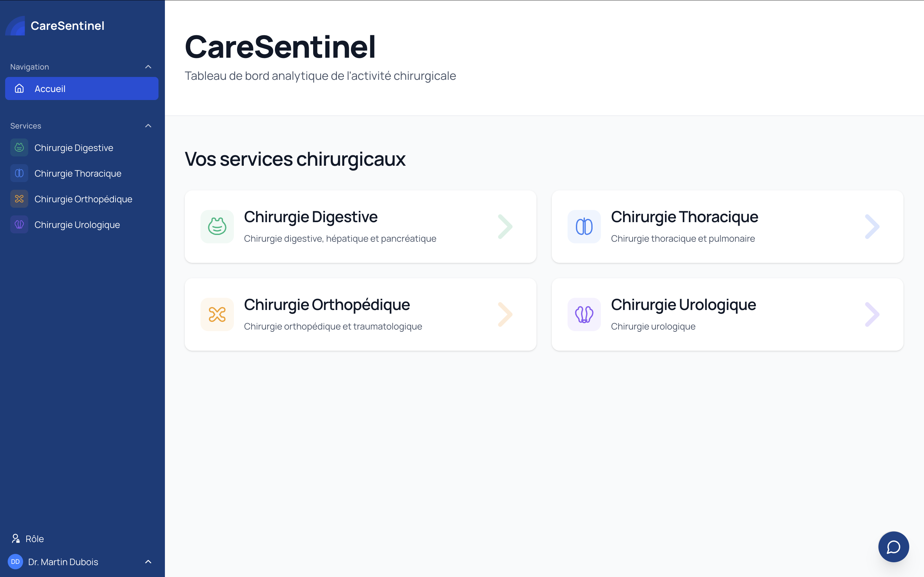Screen dimensions: 924x577
Task: Collapse the Services section
Action: (x=148, y=126)
